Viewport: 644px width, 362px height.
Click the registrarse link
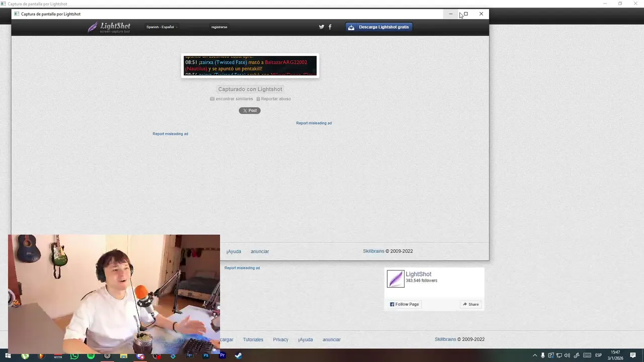pos(219,27)
